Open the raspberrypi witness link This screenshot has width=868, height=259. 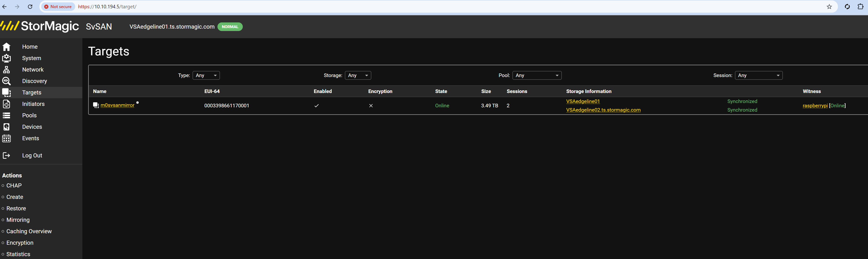tap(815, 105)
